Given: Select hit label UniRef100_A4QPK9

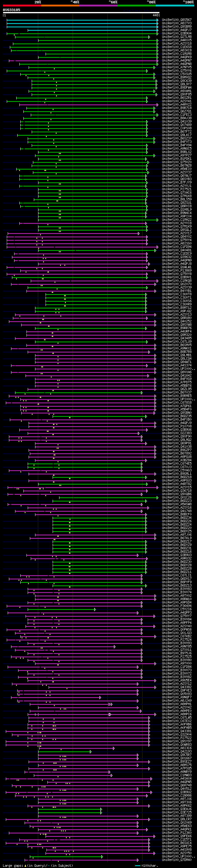Looking at the screenshot, I should (x=177, y=57).
